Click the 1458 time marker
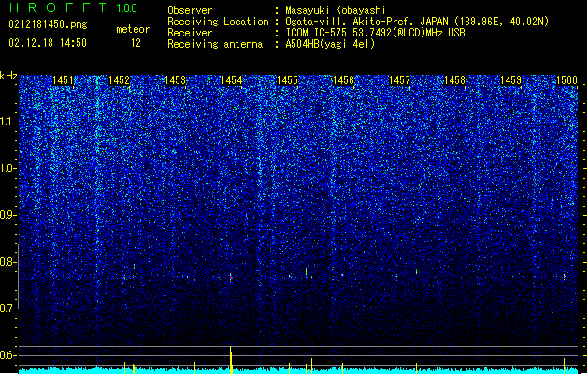The width and height of the screenshot is (588, 374). click(454, 80)
